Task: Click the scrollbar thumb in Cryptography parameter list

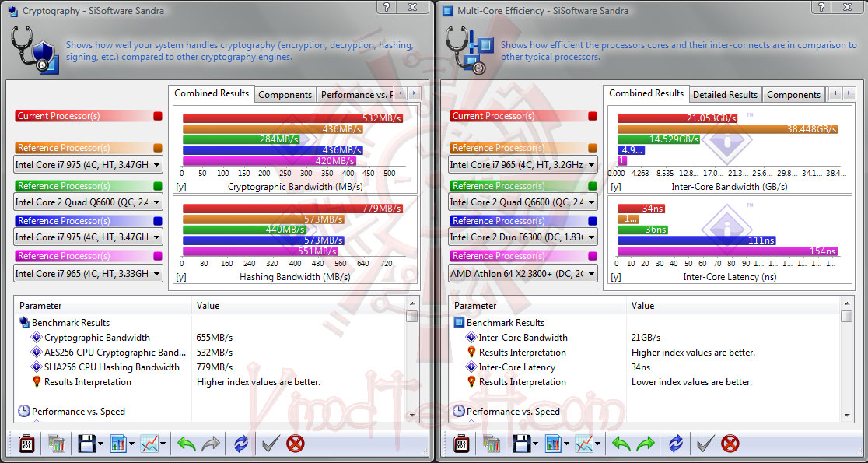Action: pyautogui.click(x=412, y=316)
